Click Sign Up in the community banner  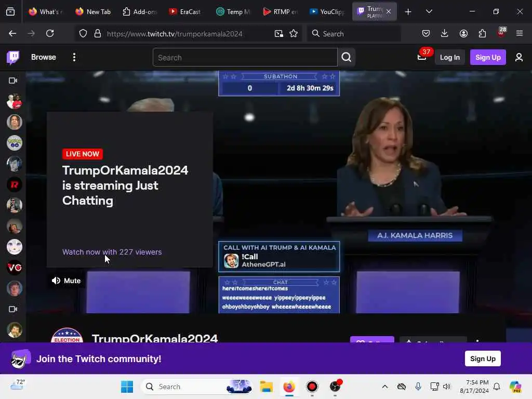483,358
